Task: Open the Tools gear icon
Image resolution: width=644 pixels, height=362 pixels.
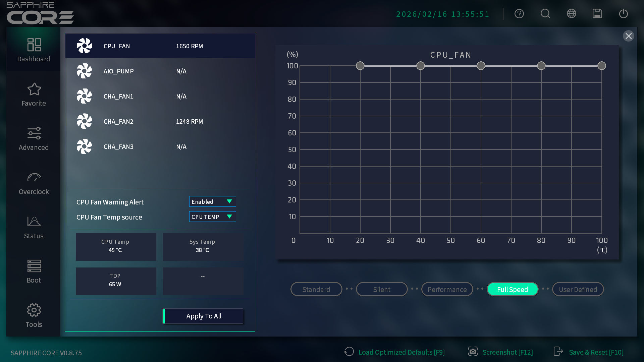Action: tap(34, 310)
